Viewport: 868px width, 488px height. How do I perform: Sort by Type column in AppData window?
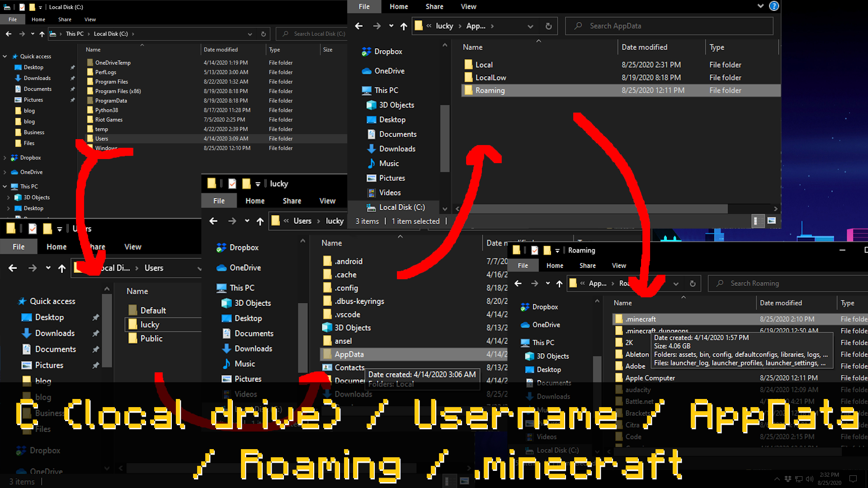click(717, 47)
